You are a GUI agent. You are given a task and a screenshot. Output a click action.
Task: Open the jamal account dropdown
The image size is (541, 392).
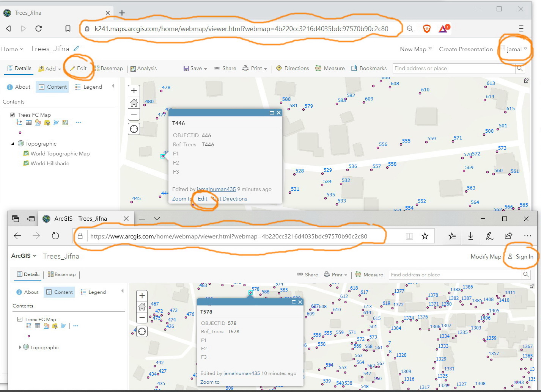pyautogui.click(x=517, y=49)
